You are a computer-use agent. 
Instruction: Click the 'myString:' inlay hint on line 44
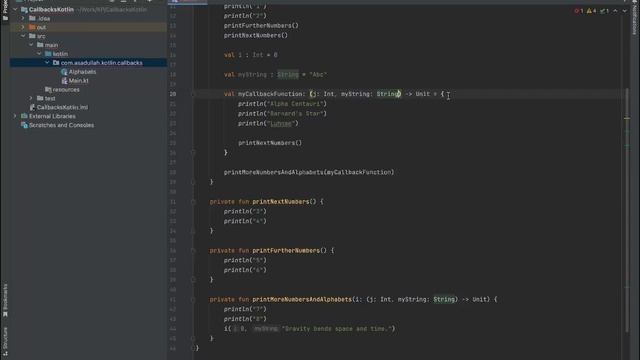[265, 329]
